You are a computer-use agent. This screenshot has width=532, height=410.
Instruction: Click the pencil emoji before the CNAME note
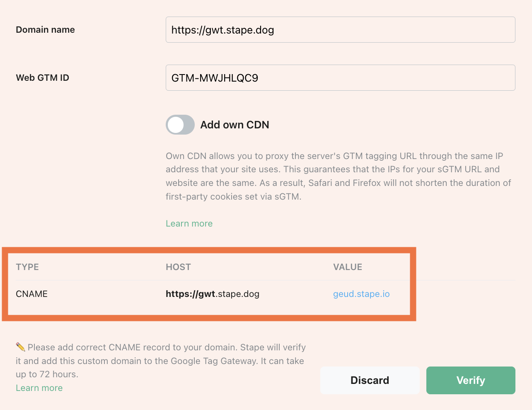[x=20, y=347]
